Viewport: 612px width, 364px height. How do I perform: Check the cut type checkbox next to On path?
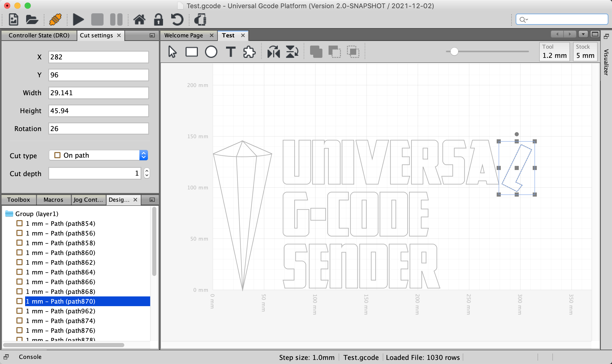click(57, 155)
